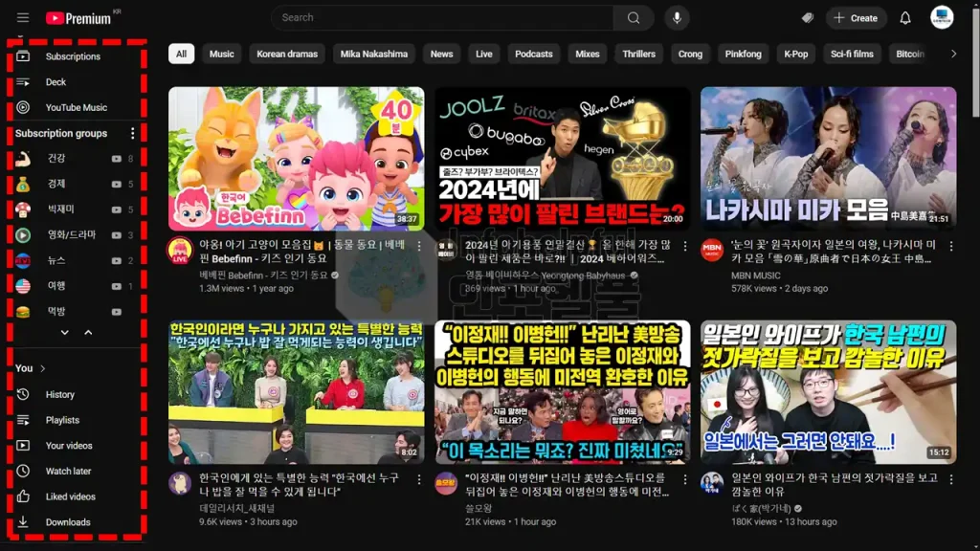The width and height of the screenshot is (980, 551).
Task: Click the Create button
Action: click(x=856, y=18)
